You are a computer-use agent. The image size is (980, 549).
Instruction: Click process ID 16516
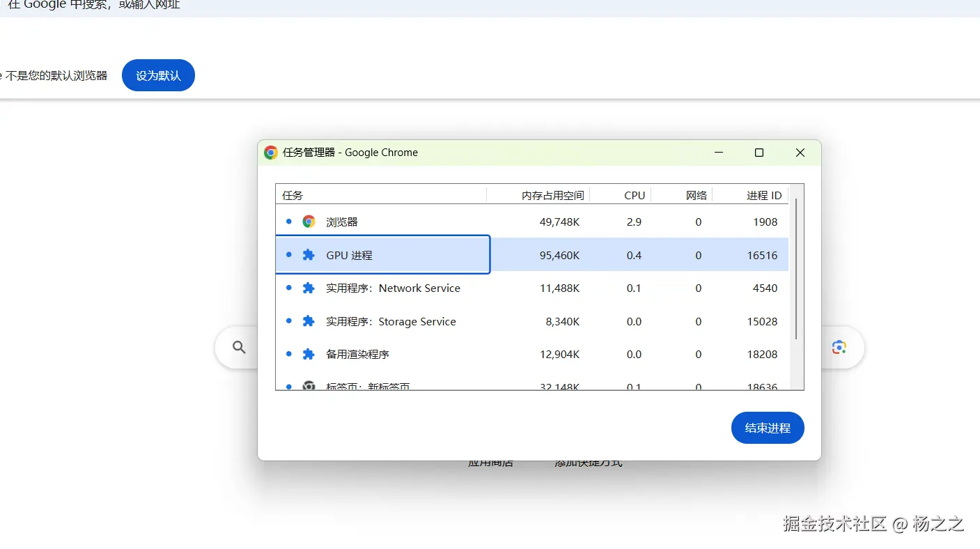click(762, 255)
